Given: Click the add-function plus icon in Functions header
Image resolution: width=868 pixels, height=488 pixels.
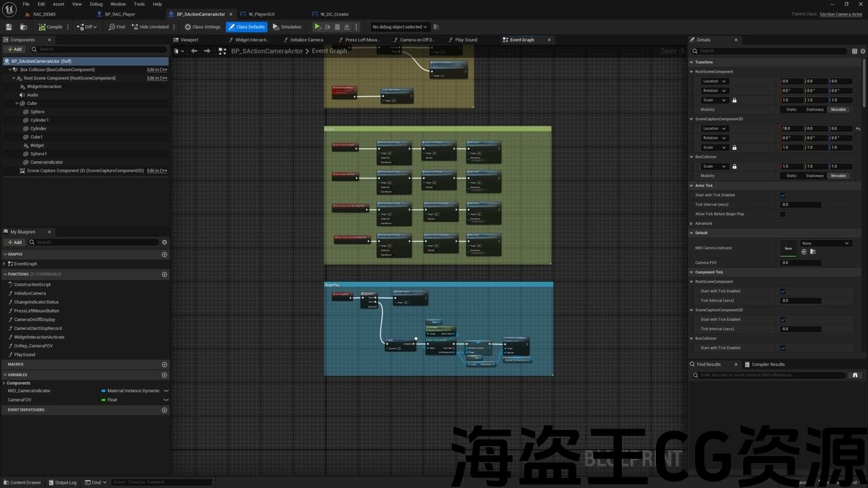Looking at the screenshot, I should click(164, 274).
